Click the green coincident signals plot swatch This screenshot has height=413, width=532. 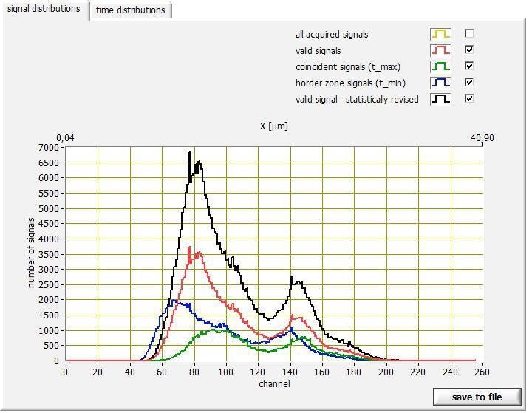(440, 66)
